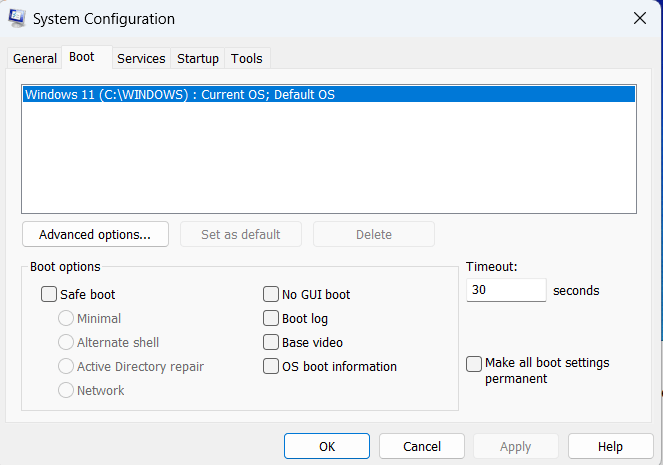Click the Timeout seconds input field

506,290
